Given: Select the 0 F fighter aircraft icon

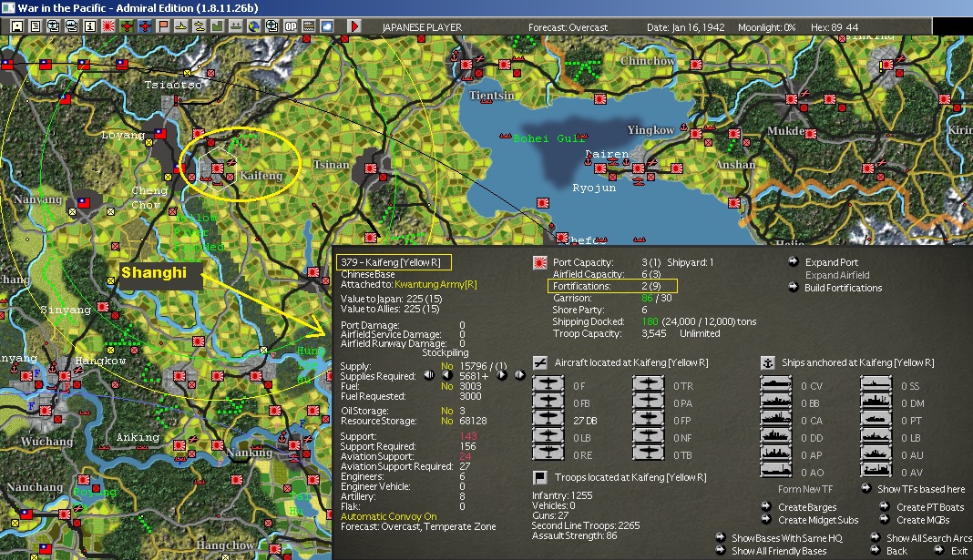Looking at the screenshot, I should (x=548, y=385).
